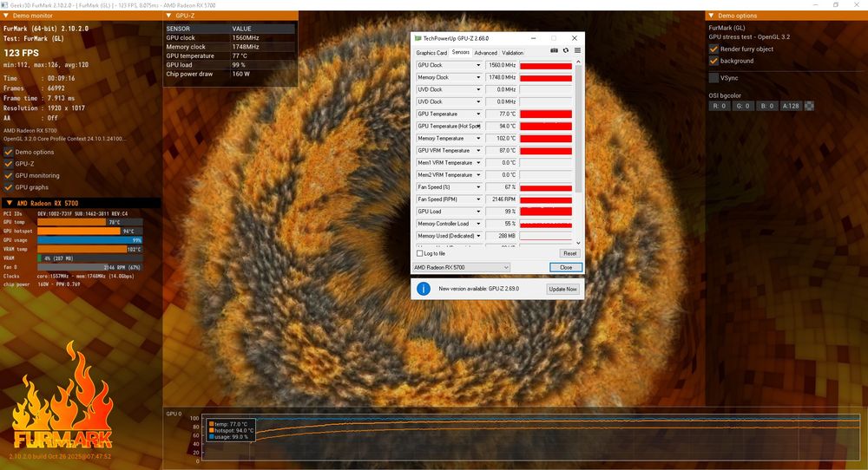Collapse the Demo options panel header triangle
This screenshot has width=868, height=470.
pos(712,16)
